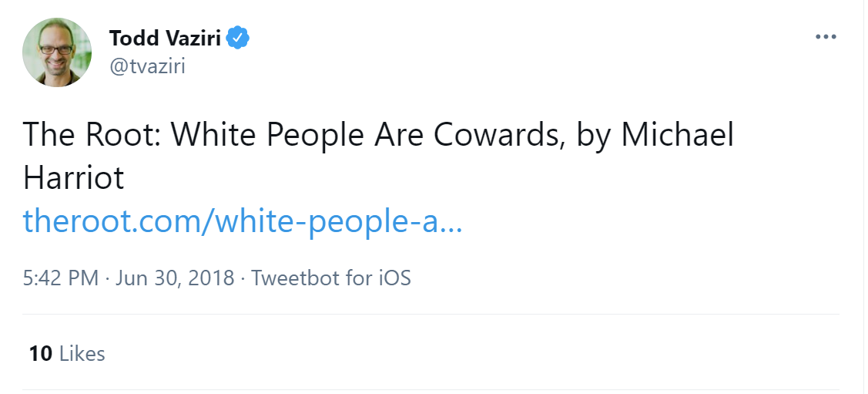868x394 pixels.
Task: Open Todd Vaziri's profile avatar photo
Action: coord(58,52)
